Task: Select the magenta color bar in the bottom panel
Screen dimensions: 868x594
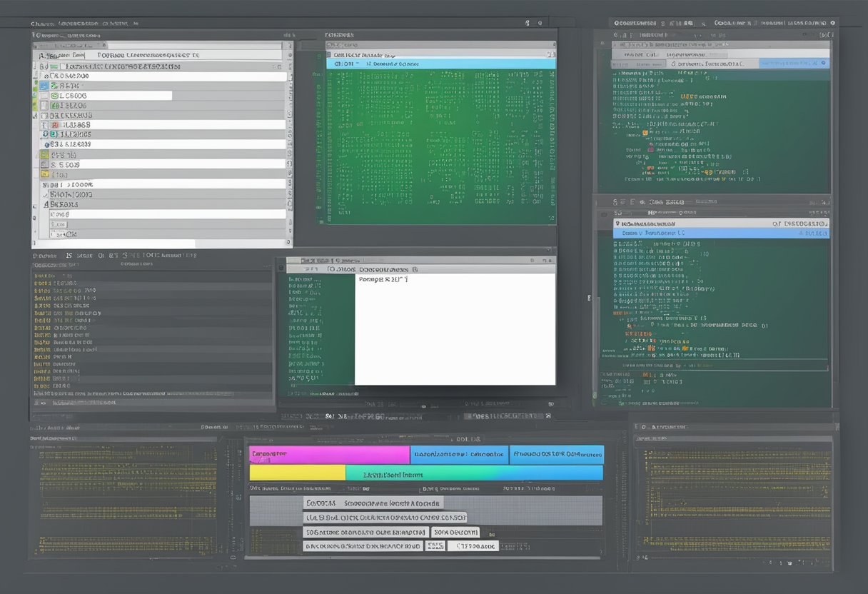Action: coord(328,455)
